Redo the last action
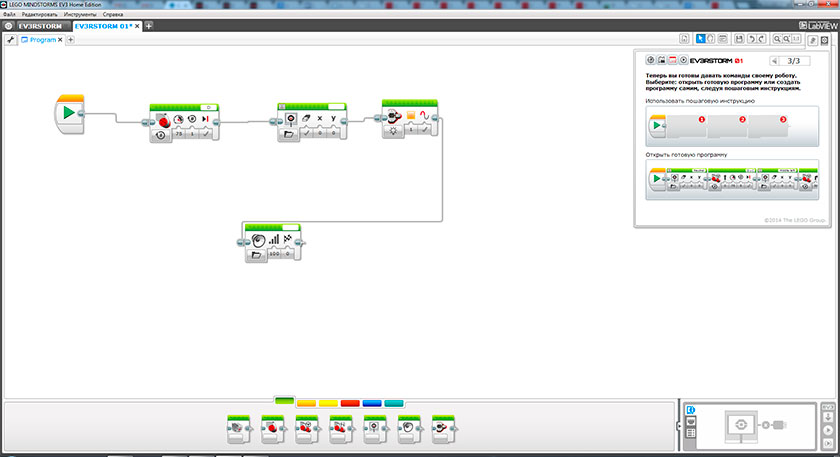This screenshot has width=840, height=457. click(x=761, y=39)
